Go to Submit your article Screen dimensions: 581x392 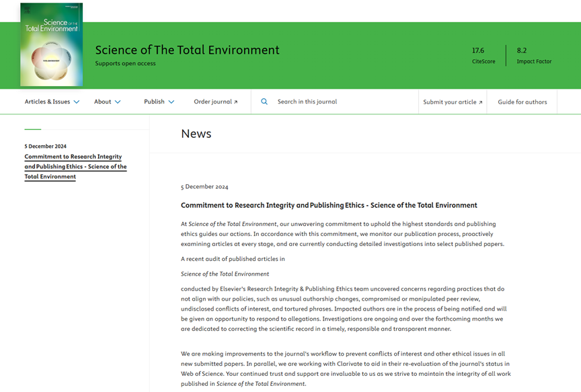(x=449, y=102)
